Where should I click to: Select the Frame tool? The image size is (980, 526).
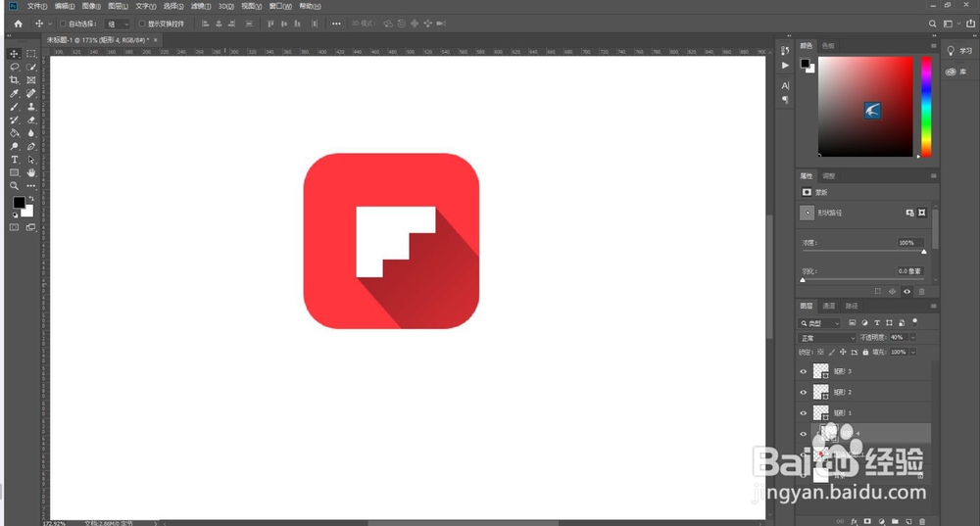click(x=31, y=80)
